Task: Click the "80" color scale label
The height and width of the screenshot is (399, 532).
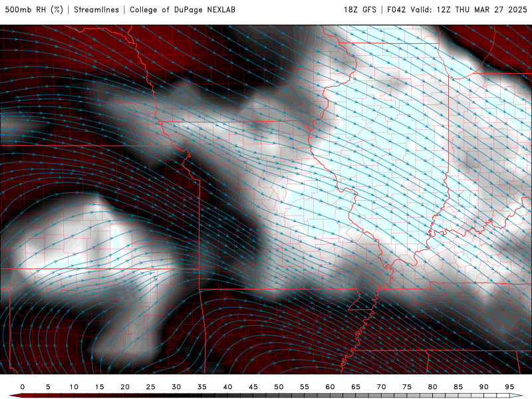Action: tap(433, 387)
